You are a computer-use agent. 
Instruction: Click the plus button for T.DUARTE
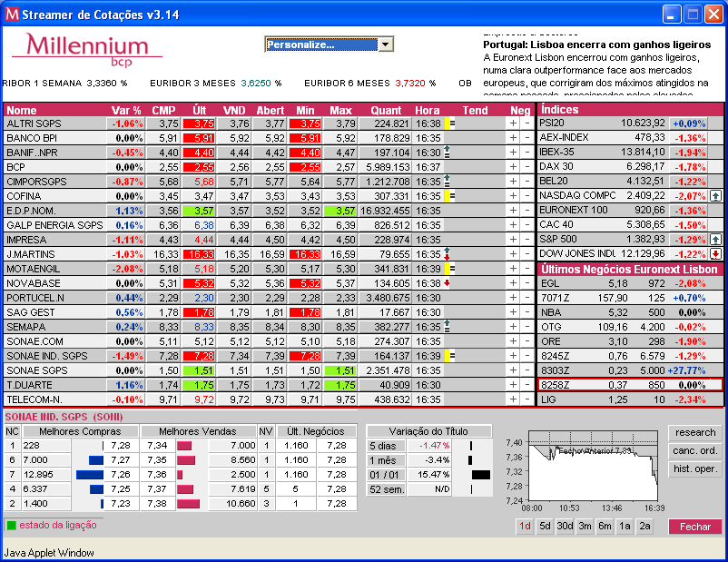tap(513, 385)
